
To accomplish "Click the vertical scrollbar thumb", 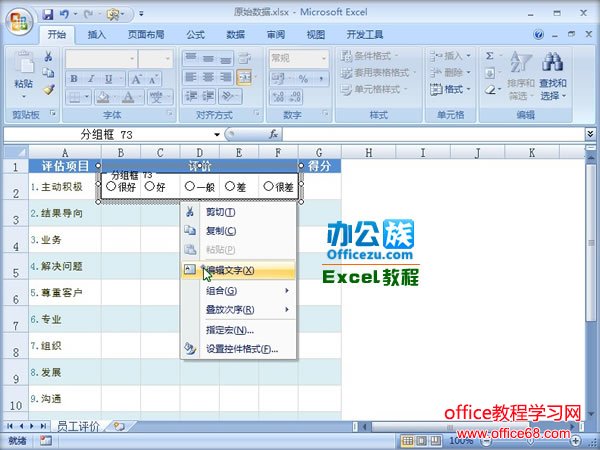I will coord(591,243).
